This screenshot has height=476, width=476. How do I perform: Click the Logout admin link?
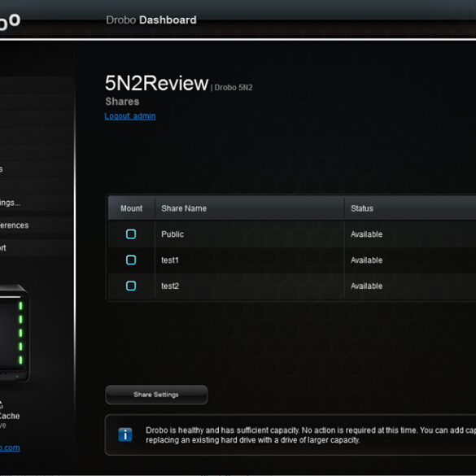[130, 116]
